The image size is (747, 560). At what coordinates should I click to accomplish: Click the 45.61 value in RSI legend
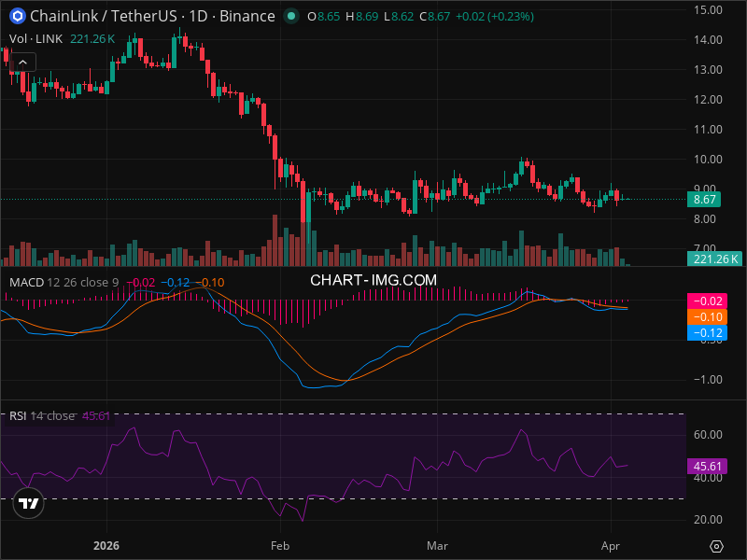[96, 415]
